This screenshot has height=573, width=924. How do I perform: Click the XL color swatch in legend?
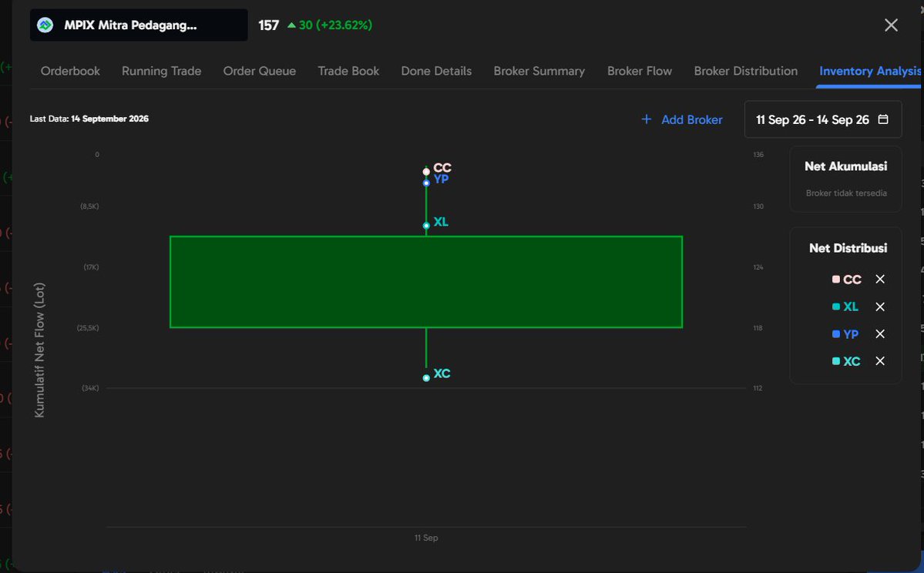point(835,307)
